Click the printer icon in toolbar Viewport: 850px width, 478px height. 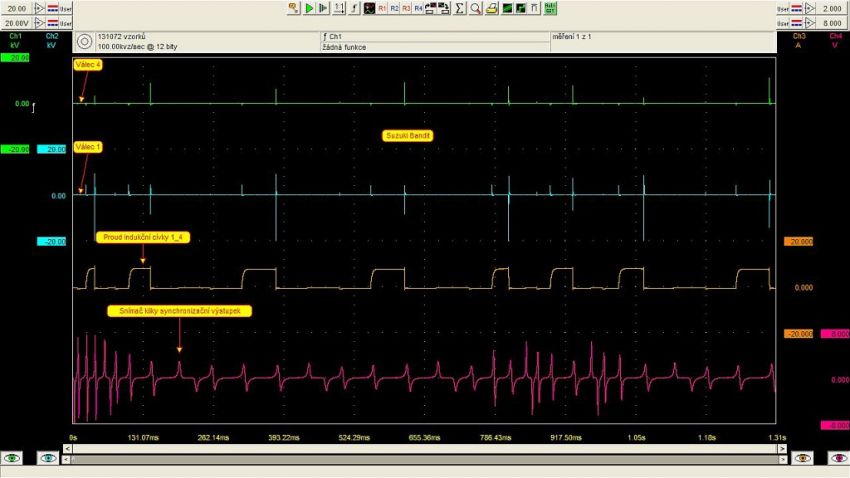(492, 8)
